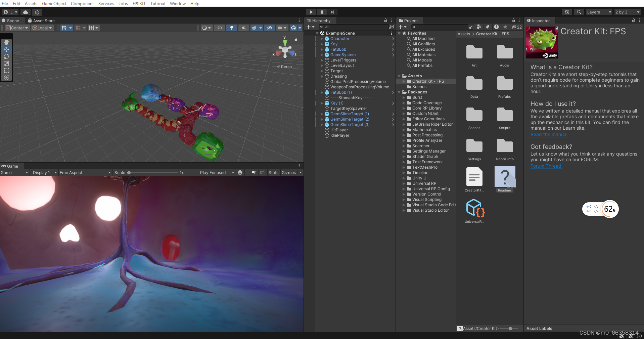Open the cloud services icon
This screenshot has width=644, height=339.
point(26,12)
